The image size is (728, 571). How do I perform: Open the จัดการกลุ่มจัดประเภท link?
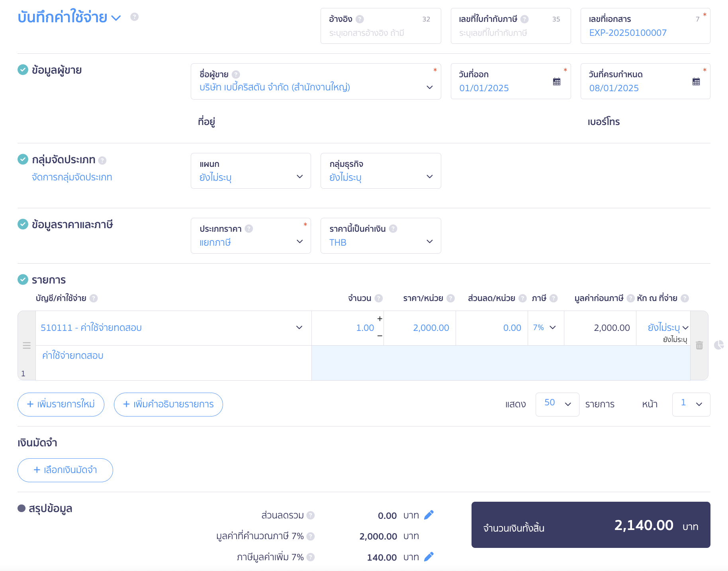pos(72,177)
